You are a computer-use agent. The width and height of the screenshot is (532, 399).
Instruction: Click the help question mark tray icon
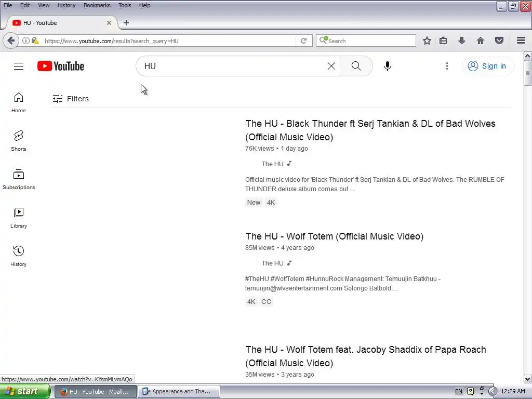[471, 392]
